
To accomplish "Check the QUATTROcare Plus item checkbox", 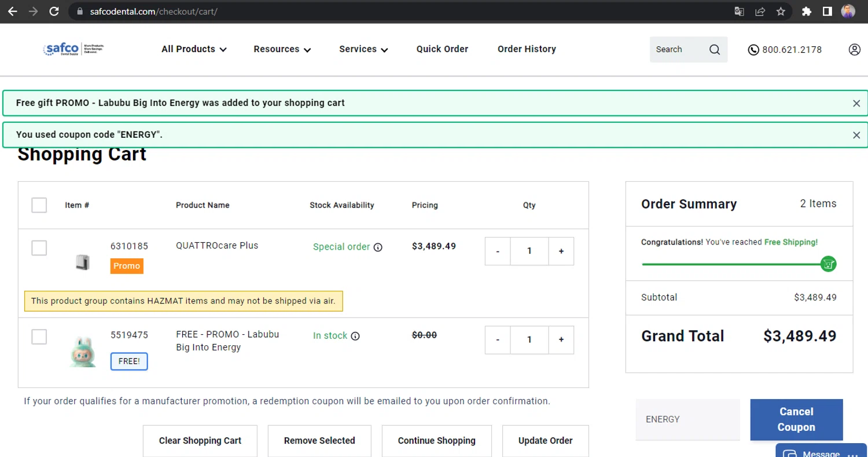I will click(39, 248).
